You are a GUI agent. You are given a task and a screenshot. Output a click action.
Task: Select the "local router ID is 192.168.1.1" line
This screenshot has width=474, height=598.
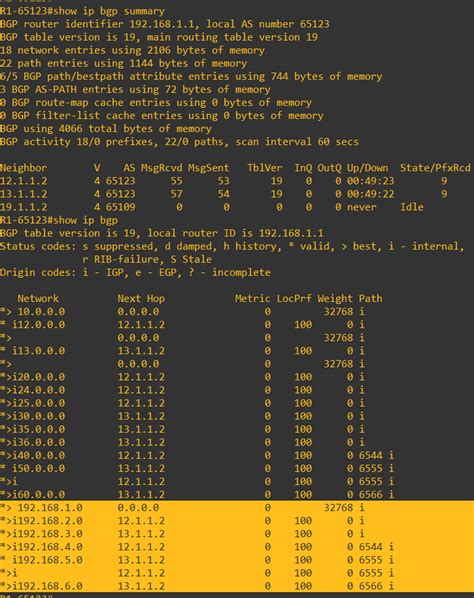[162, 233]
